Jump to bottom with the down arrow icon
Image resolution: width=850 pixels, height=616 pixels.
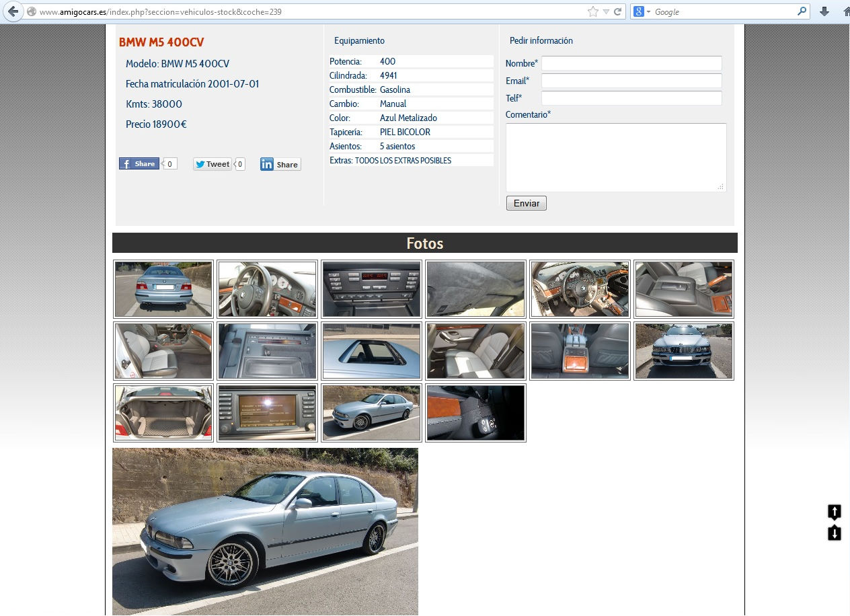coord(835,533)
